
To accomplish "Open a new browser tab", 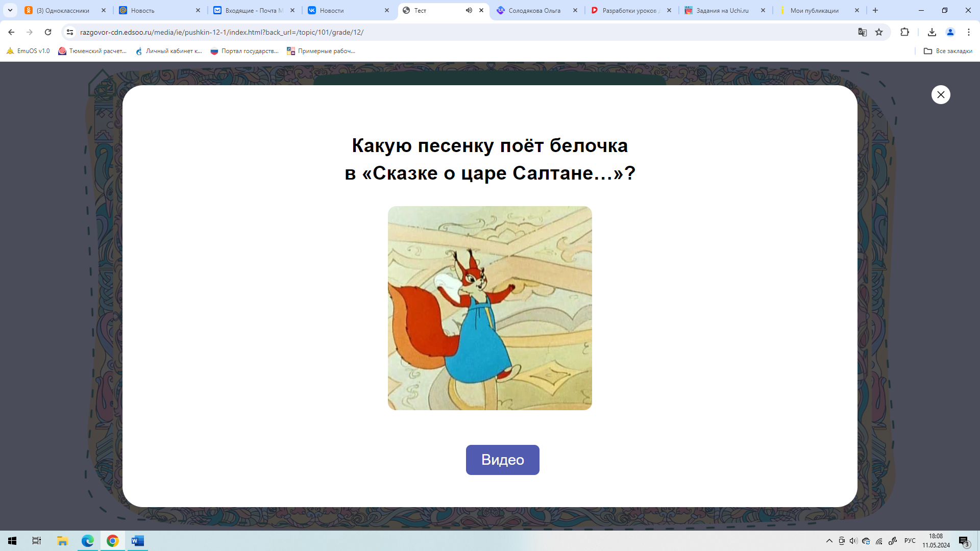I will [x=875, y=10].
